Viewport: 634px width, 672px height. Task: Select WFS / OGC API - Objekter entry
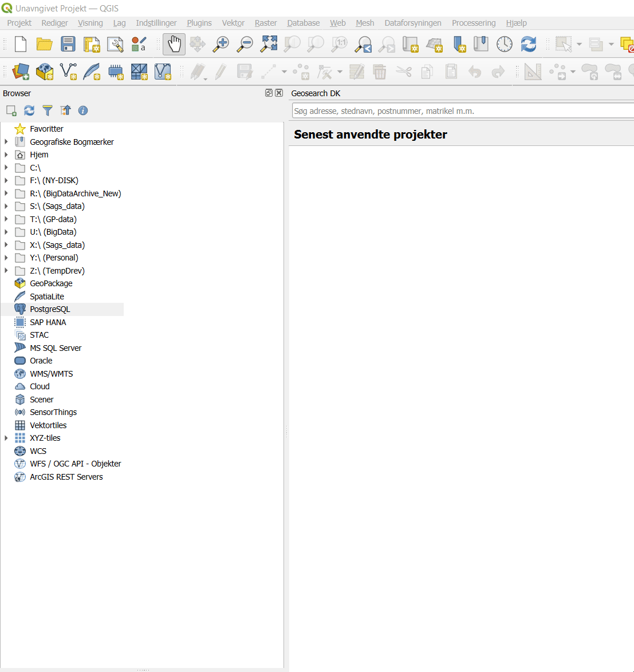[75, 464]
